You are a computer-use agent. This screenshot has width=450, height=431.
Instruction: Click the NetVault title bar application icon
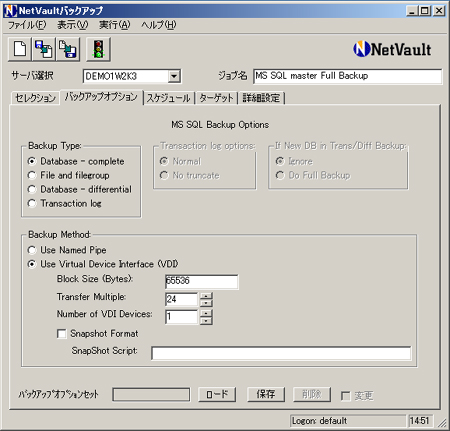(10, 11)
